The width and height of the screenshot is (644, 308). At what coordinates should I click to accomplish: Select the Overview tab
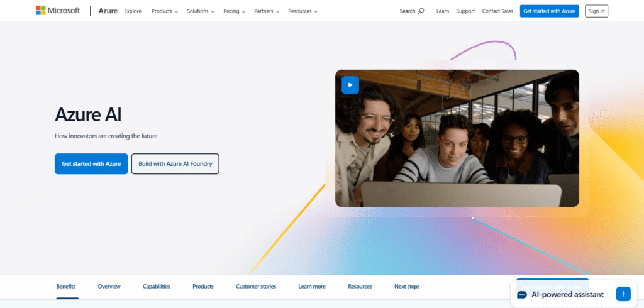pyautogui.click(x=109, y=286)
